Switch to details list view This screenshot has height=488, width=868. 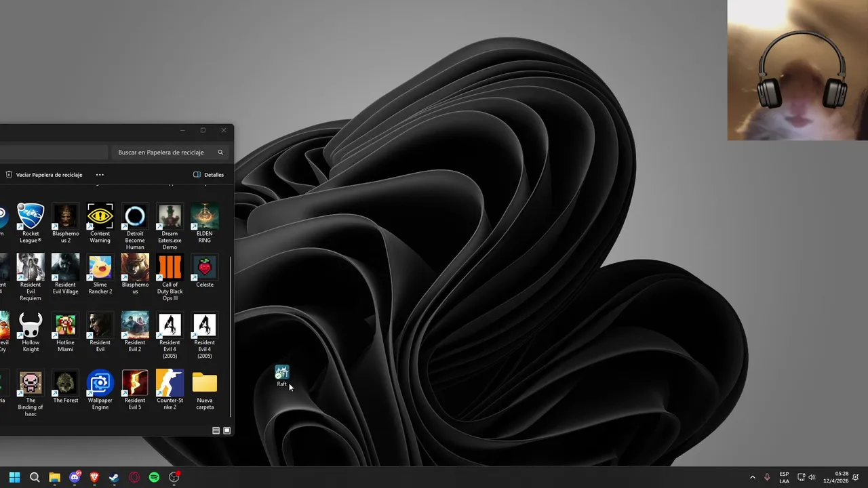point(216,430)
